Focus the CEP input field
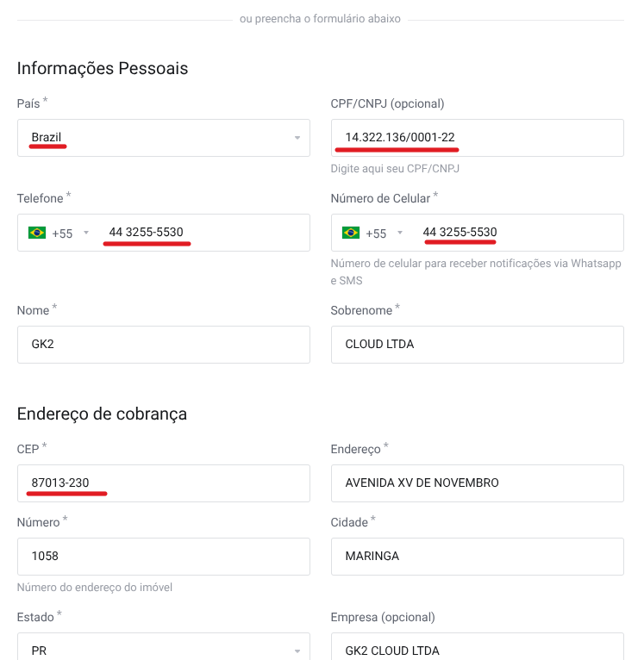 click(x=163, y=483)
